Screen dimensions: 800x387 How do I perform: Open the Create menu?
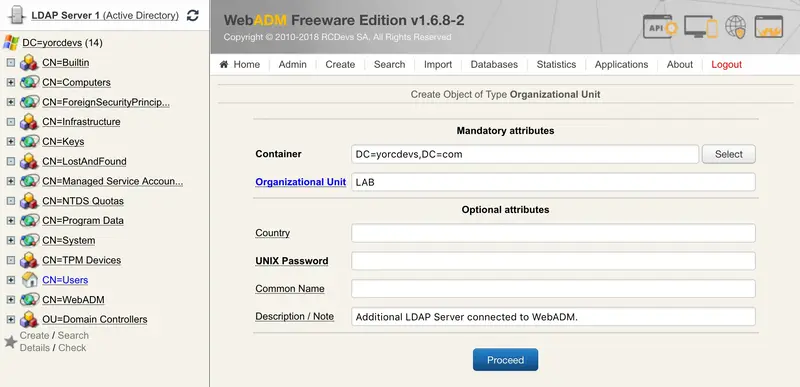point(340,65)
